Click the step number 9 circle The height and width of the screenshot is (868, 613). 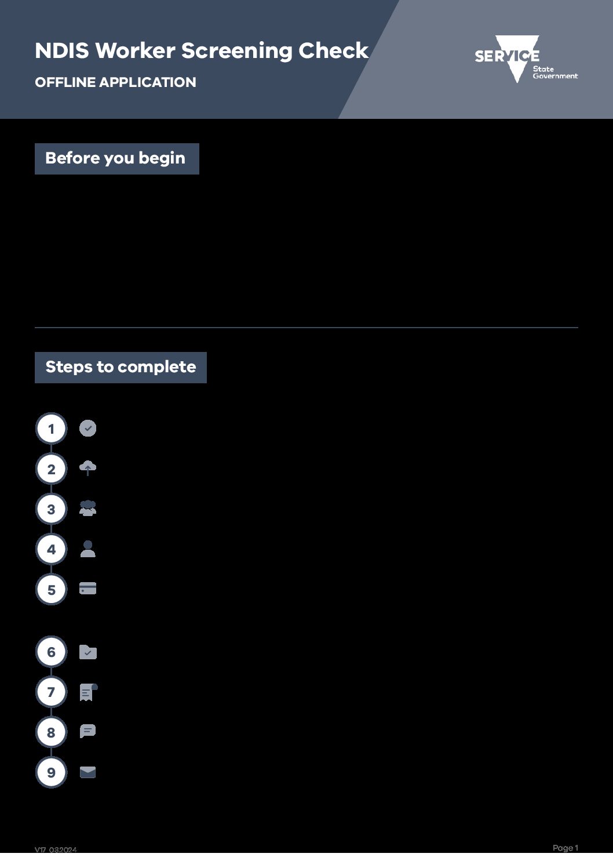51,772
